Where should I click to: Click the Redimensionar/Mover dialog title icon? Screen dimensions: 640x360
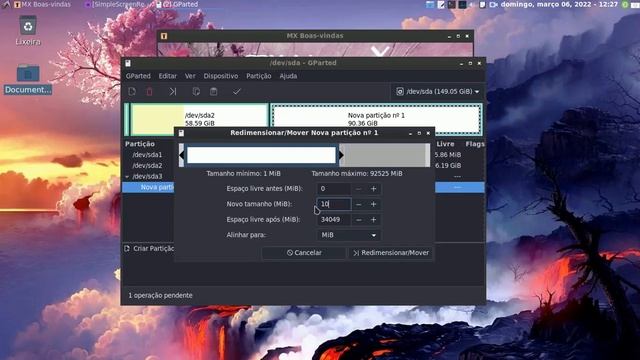181,133
